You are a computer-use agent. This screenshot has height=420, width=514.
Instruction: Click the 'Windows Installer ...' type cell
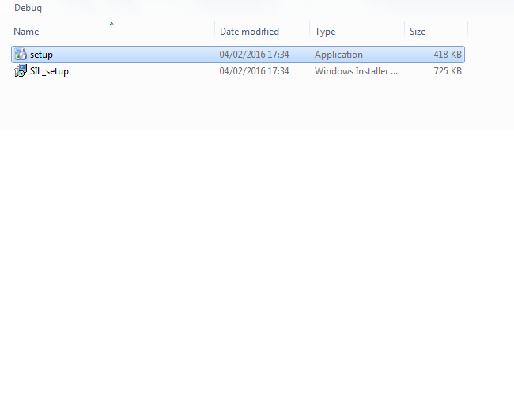coord(356,71)
